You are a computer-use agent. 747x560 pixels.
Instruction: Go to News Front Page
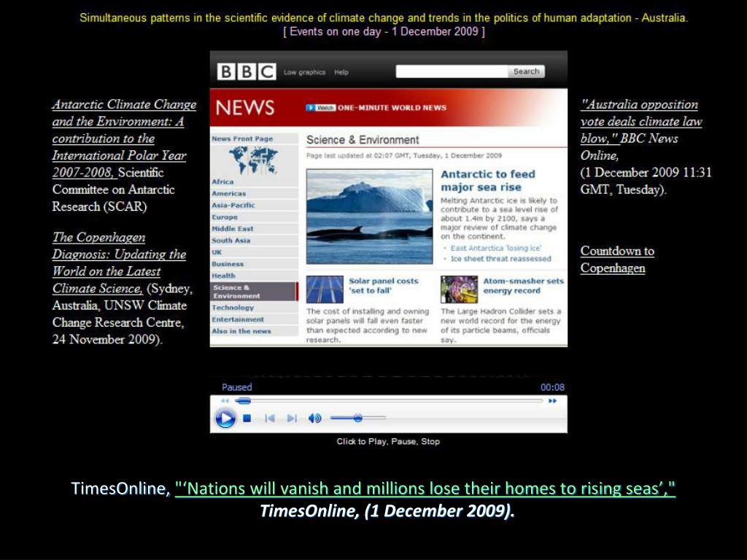[242, 139]
